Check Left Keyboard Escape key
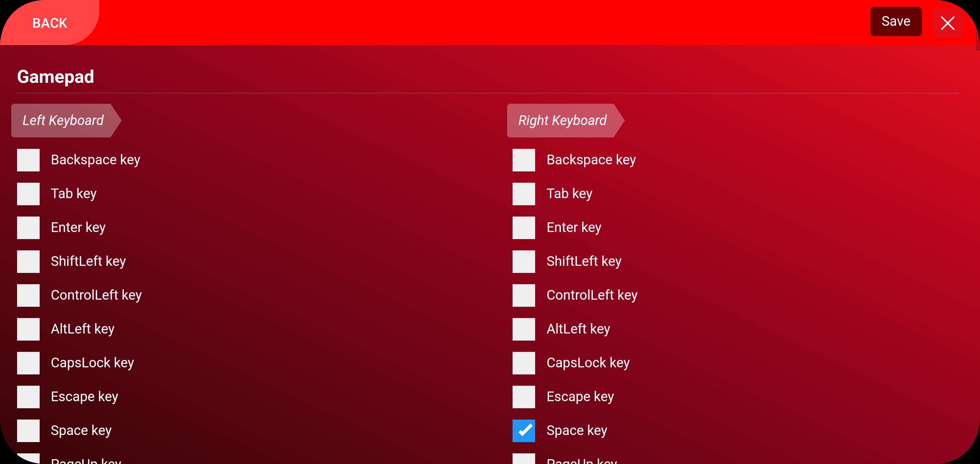 28,397
